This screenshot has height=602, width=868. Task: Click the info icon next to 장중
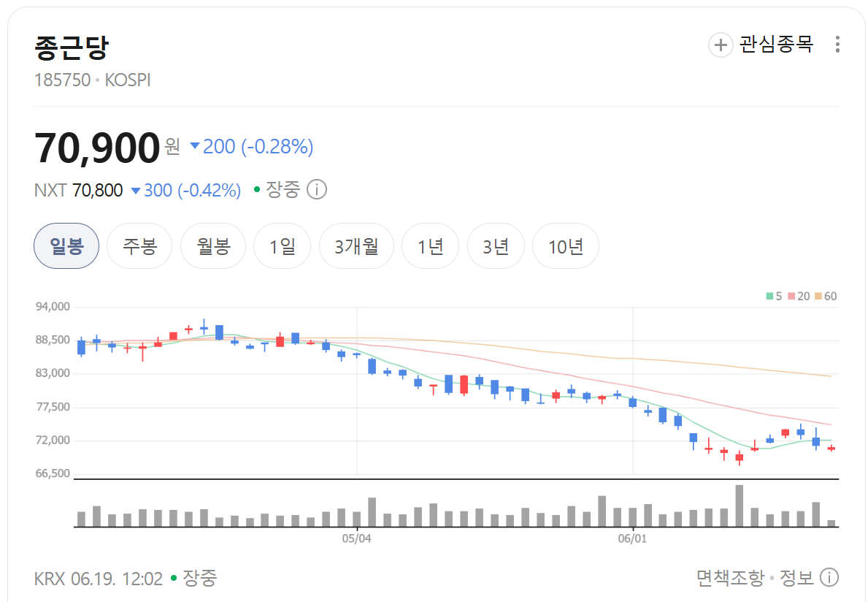[317, 190]
